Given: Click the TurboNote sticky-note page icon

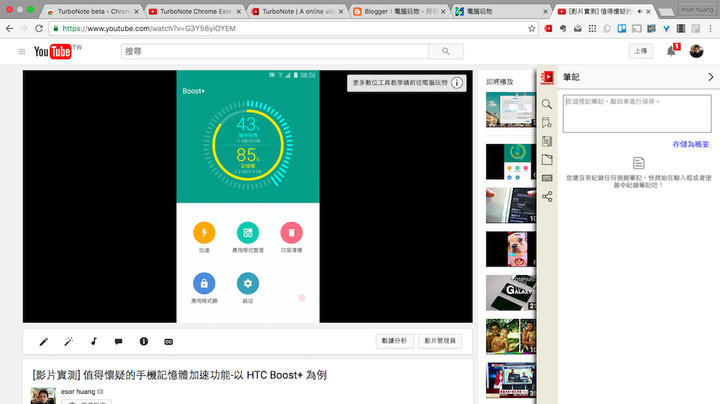Looking at the screenshot, I should click(546, 159).
